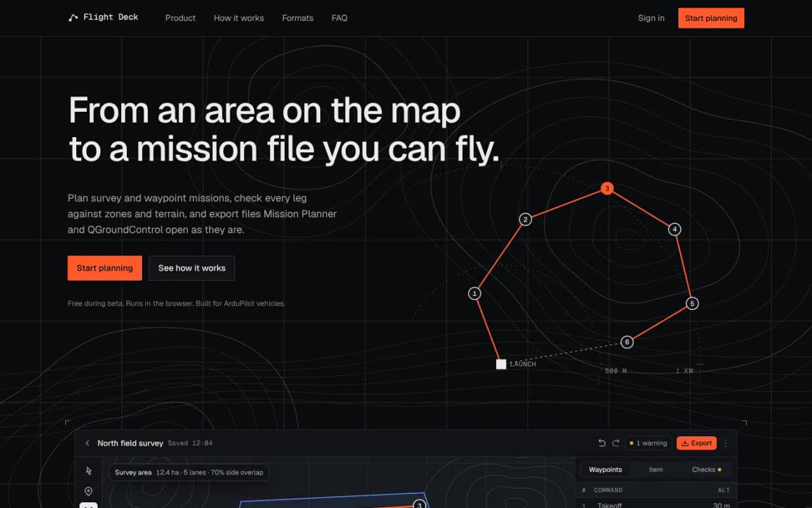Click the Survey area info chip

tap(189, 472)
